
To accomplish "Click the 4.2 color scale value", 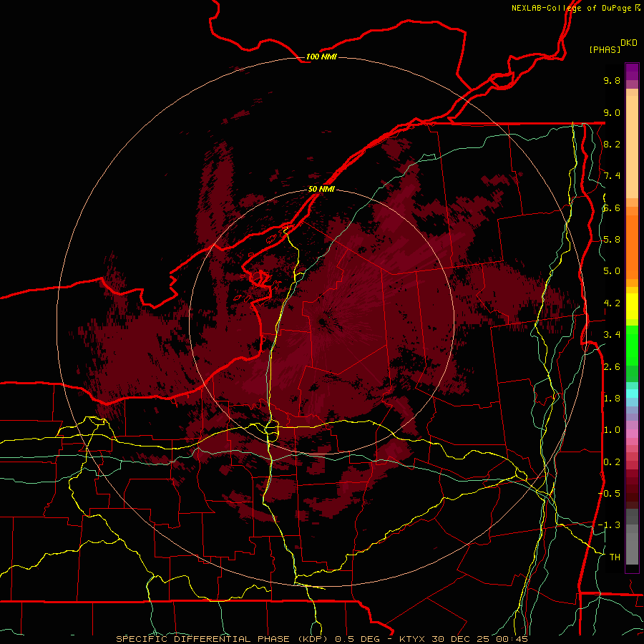I will coord(612,303).
